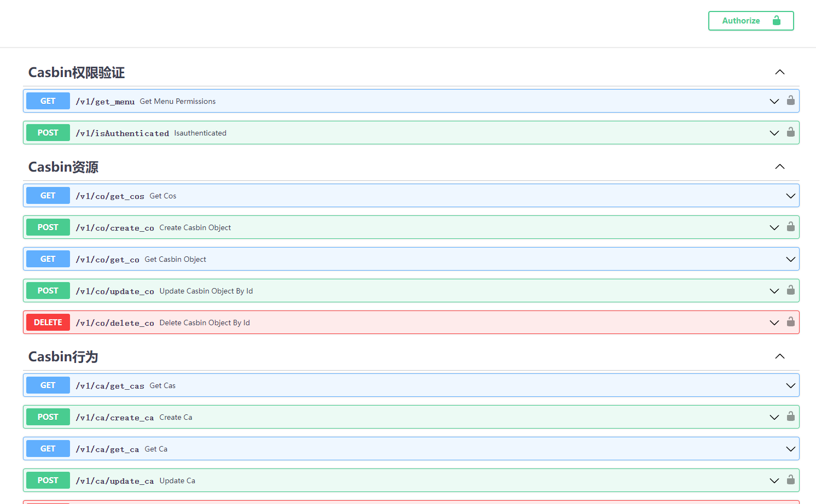Select the /v1/co/get_cos endpoint path
The image size is (816, 504).
click(110, 196)
